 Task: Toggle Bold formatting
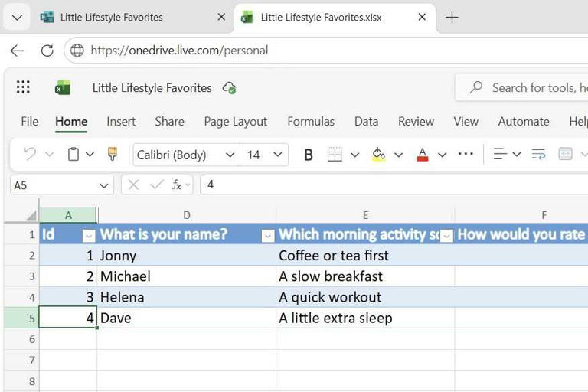coord(309,155)
